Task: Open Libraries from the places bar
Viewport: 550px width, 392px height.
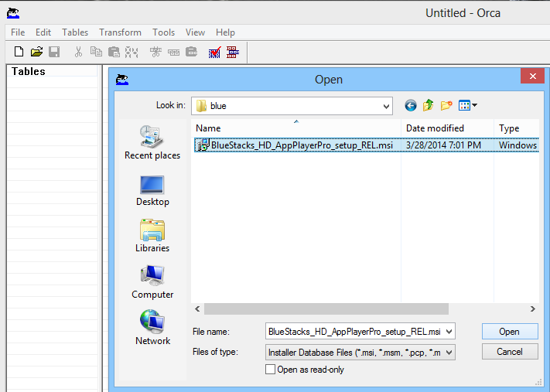Action: tap(152, 236)
